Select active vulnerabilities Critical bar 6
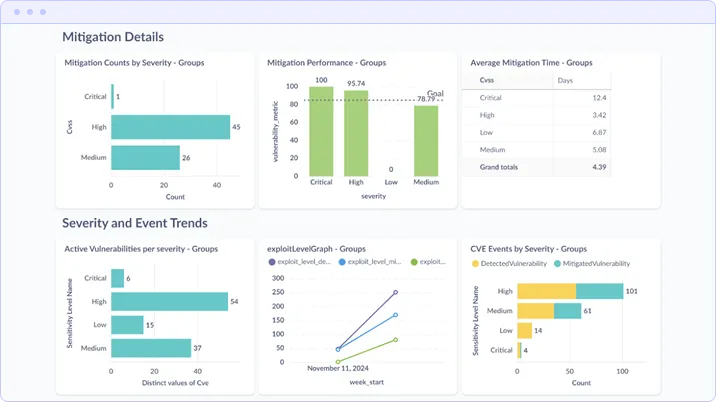 (117, 278)
